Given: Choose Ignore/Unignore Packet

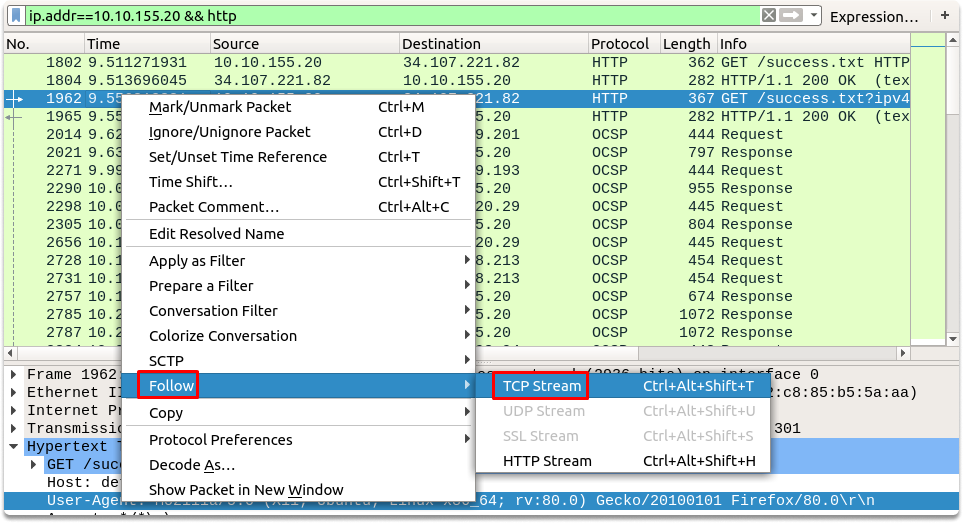Looking at the screenshot, I should click(x=298, y=132).
